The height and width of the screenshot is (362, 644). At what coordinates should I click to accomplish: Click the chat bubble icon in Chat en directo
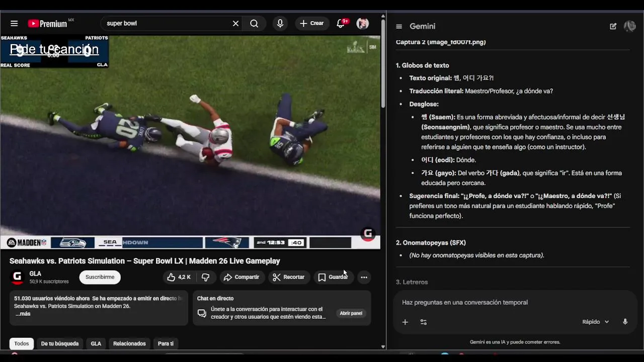point(202,313)
